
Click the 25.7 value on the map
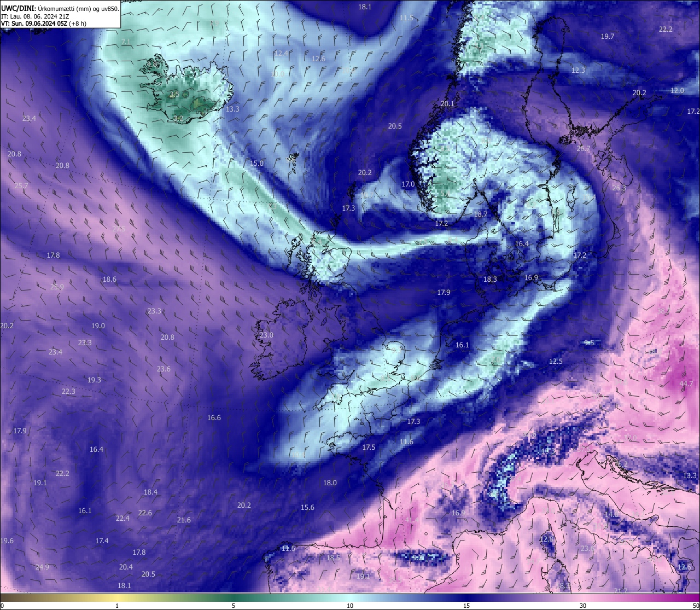tap(21, 185)
